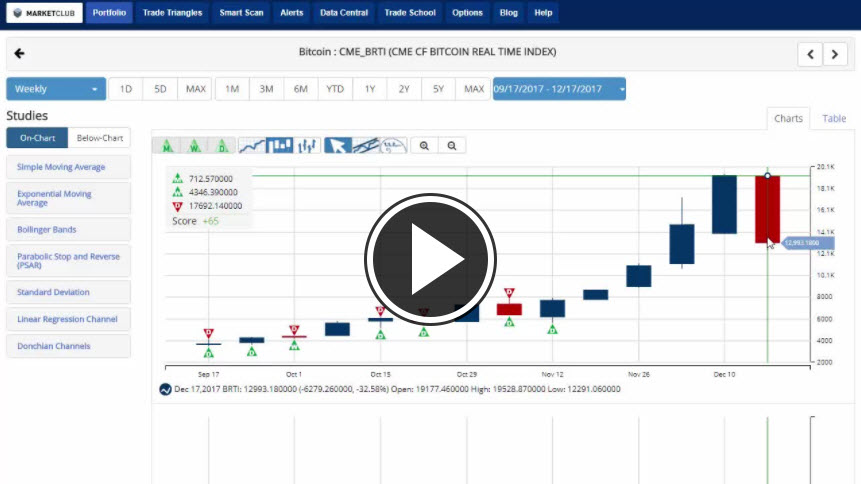
Task: Click the 12,993.1800 price label
Action: (x=807, y=243)
